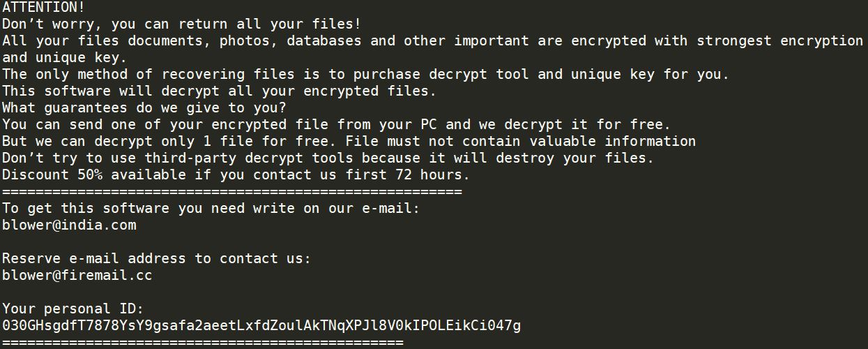Click 'This software will decrypt' line
Viewport: 868px width, 349px height.
(220, 91)
